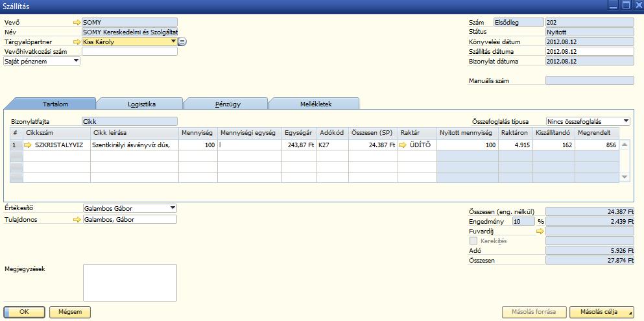Viewport: 644px width, 321px height.
Task: Click link arrow for item SZKRISTALYVIZ
Action: 28,145
